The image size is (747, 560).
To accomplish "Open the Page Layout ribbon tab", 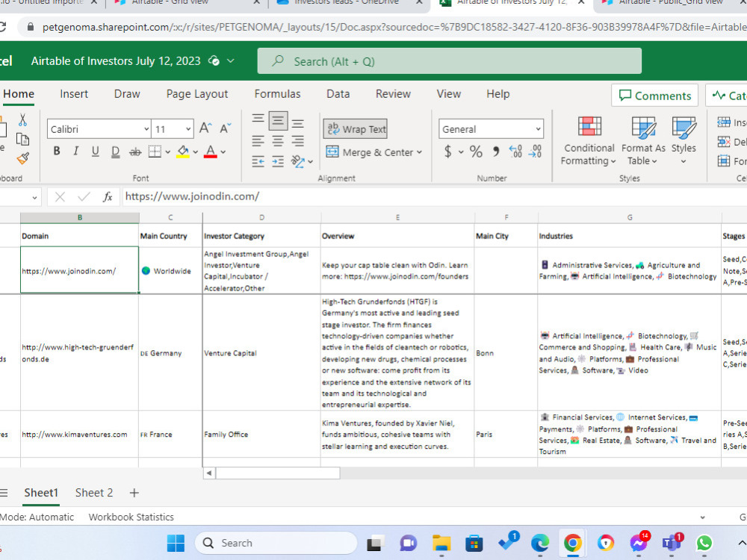I will click(197, 94).
